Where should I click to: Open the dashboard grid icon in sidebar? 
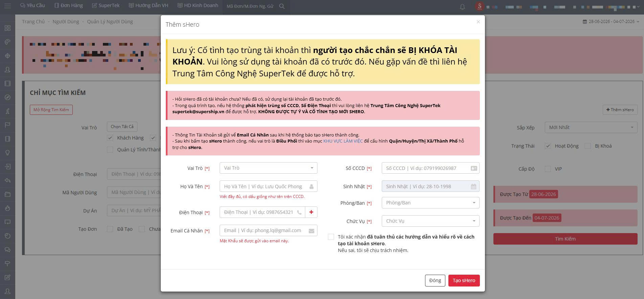click(7, 28)
